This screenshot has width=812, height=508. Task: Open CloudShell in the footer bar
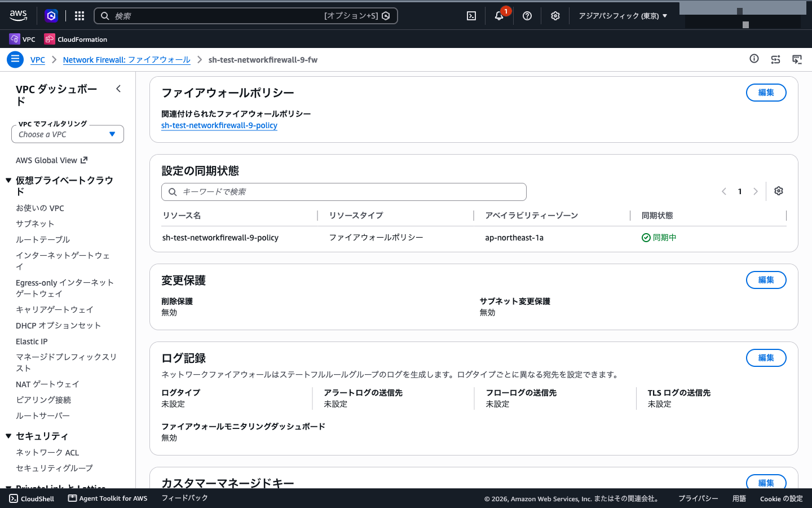pos(32,498)
